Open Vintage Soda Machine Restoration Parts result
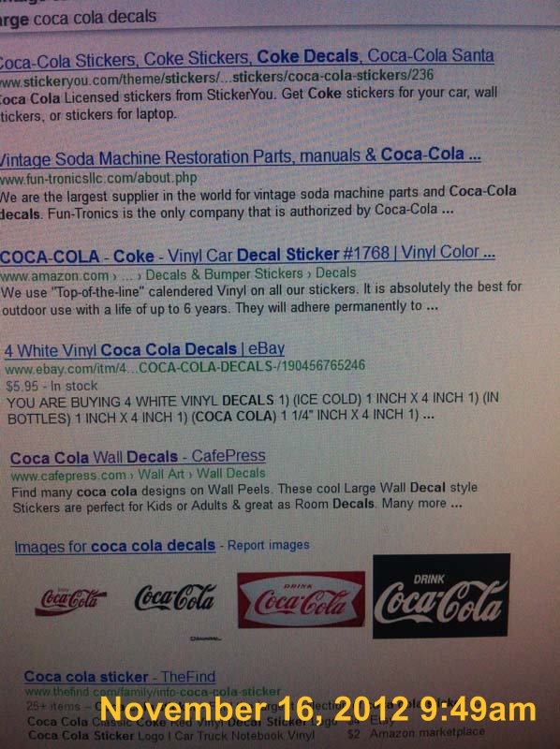The image size is (560, 749). [x=240, y=156]
